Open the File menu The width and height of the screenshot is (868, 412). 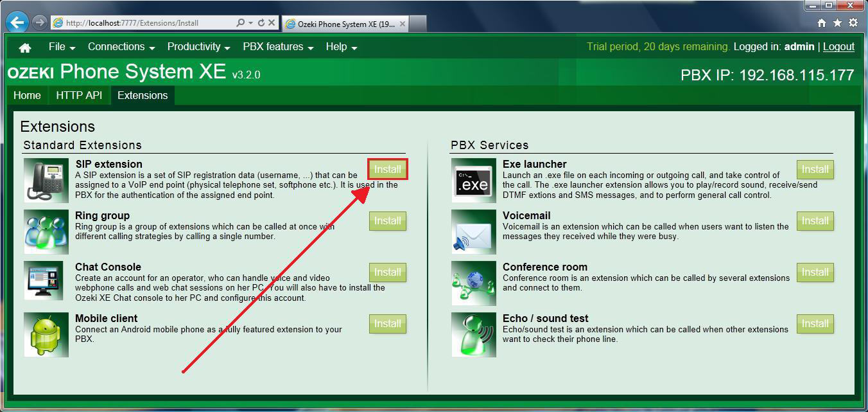(x=62, y=47)
